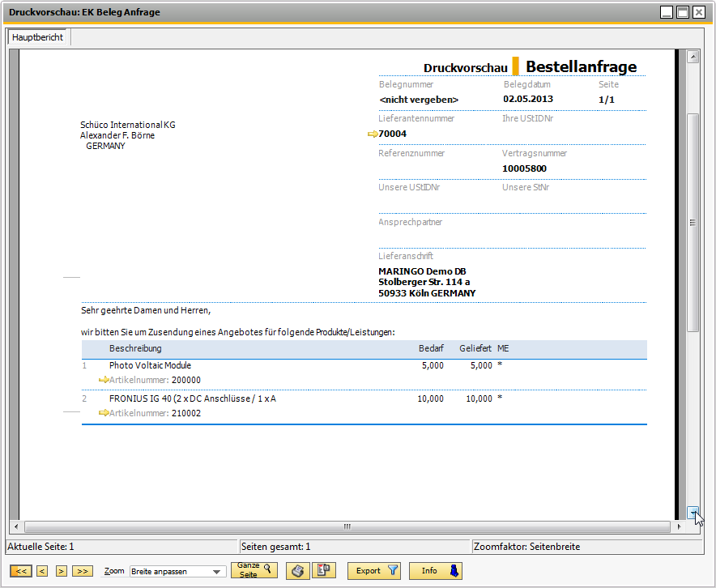Click the vertical scrollbar thumb
716x588 pixels.
click(693, 223)
